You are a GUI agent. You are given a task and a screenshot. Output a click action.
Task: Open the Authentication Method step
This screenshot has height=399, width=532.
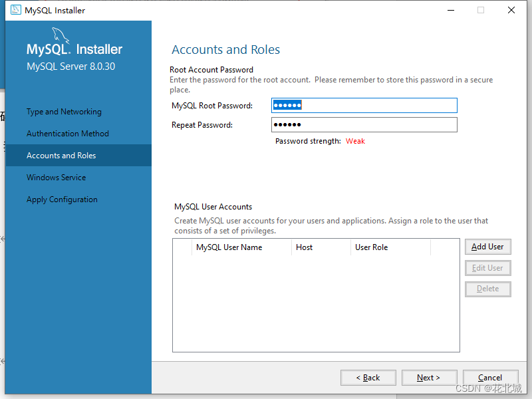pos(68,134)
